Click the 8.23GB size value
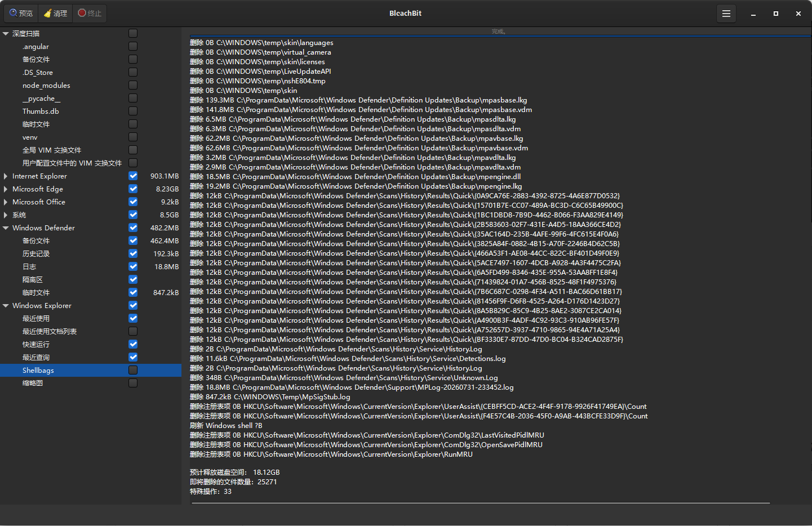The width and height of the screenshot is (812, 526). tap(167, 189)
